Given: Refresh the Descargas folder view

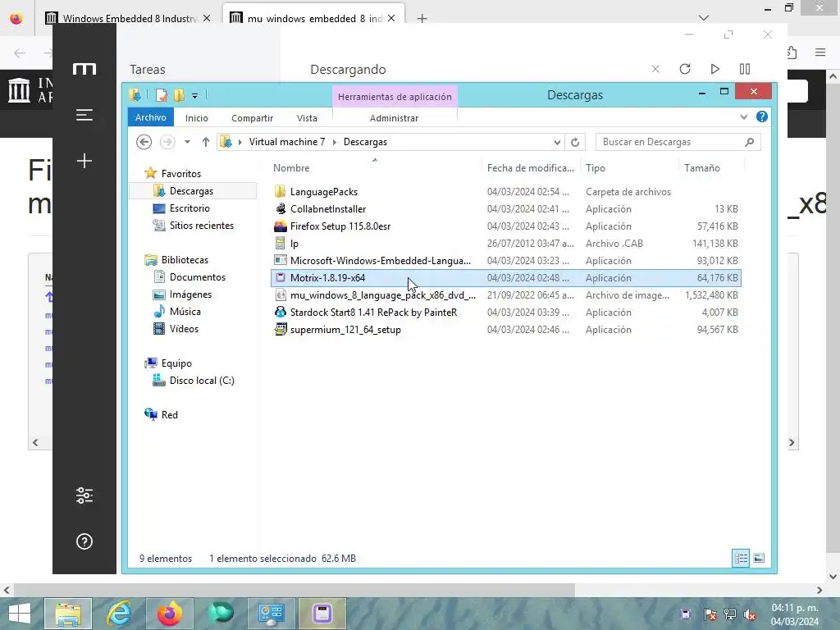Looking at the screenshot, I should [575, 142].
